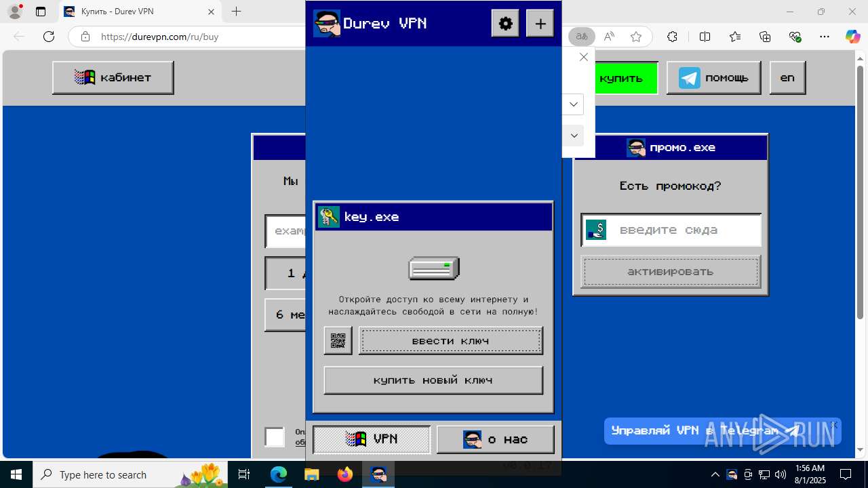The height and width of the screenshot is (488, 868).
Task: Expand first dropdown in Edge popup
Action: pyautogui.click(x=574, y=104)
